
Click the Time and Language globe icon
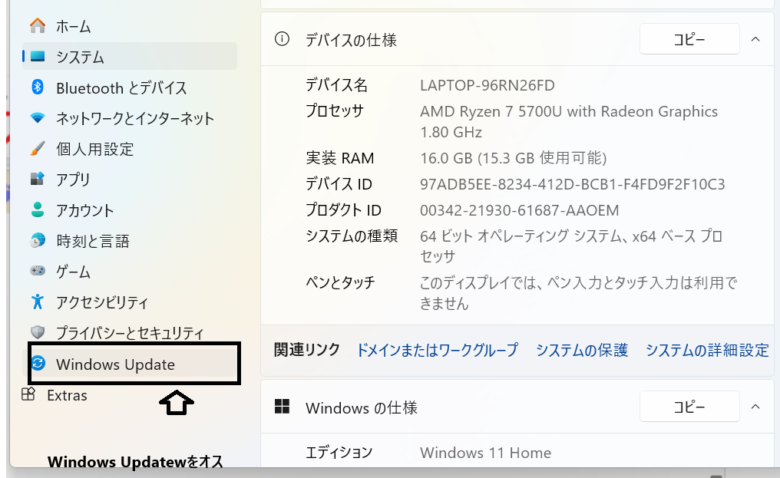pos(38,241)
